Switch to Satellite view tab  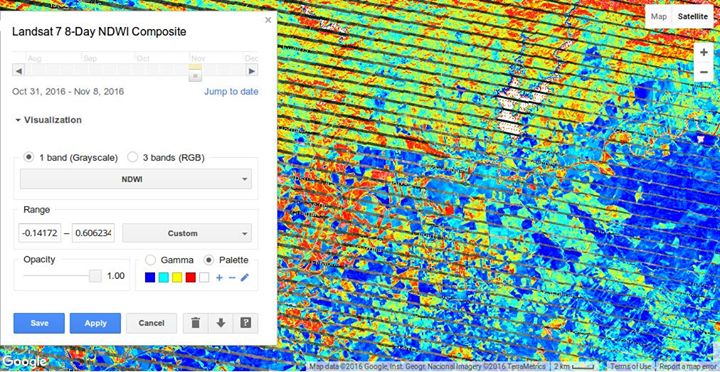coord(693,17)
